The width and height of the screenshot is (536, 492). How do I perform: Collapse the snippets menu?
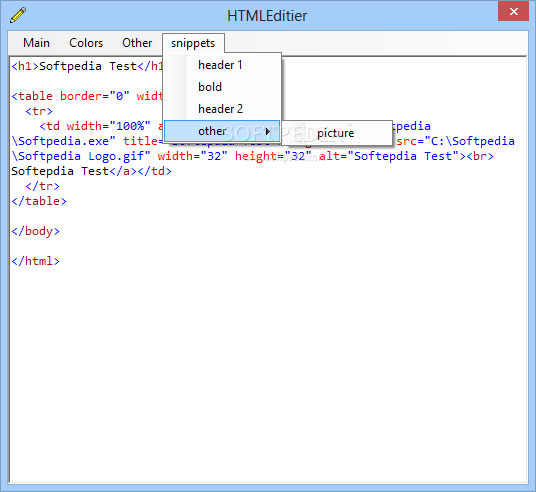tap(193, 43)
